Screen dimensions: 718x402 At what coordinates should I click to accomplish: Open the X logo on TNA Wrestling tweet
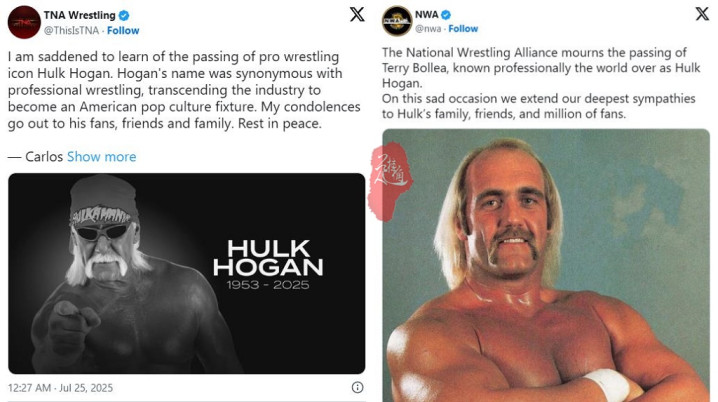pos(357,15)
